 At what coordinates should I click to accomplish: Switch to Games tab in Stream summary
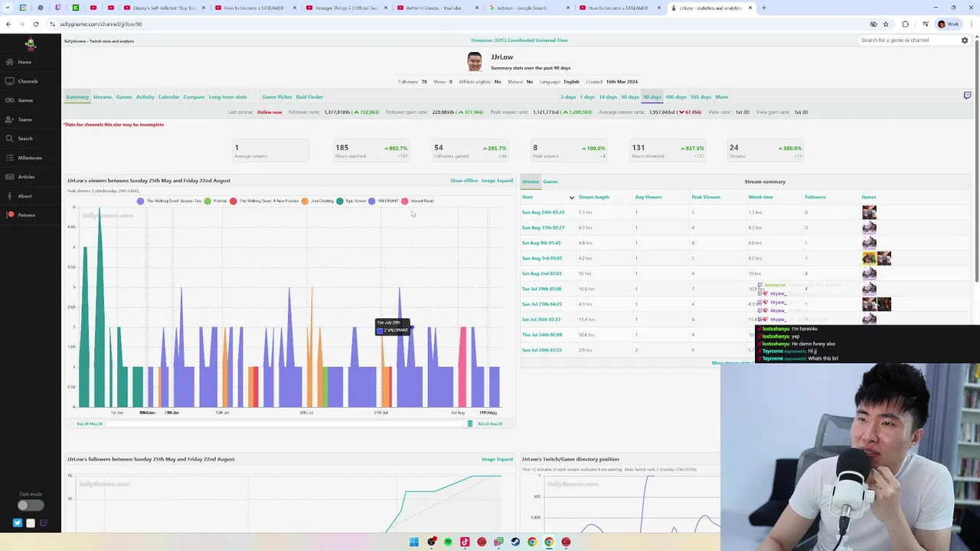[x=550, y=181]
